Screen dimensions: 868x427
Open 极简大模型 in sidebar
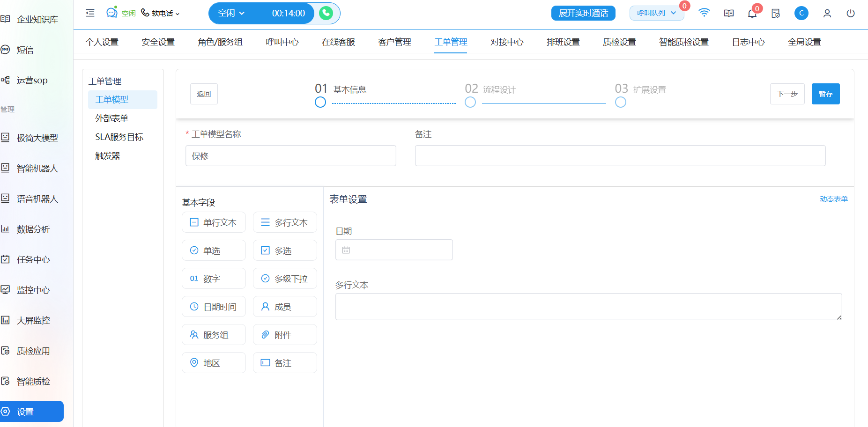click(32, 138)
